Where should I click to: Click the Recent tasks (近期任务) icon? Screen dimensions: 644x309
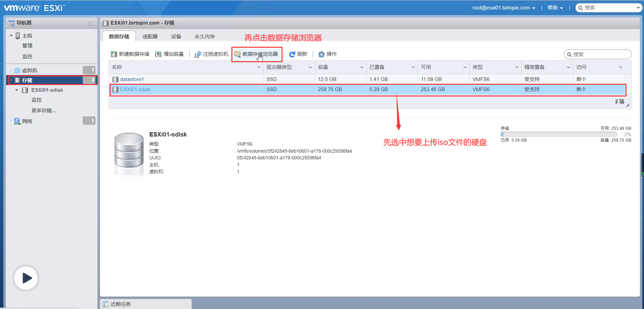pos(105,304)
